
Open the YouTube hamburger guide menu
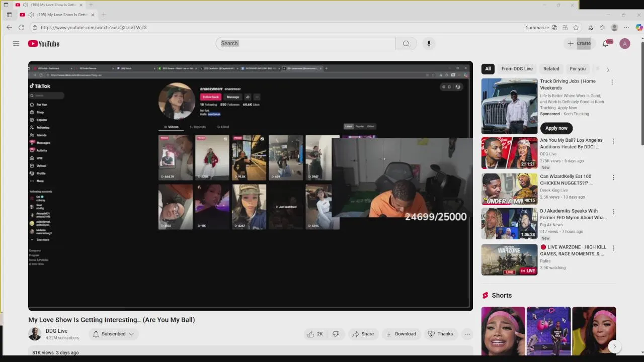(x=16, y=44)
